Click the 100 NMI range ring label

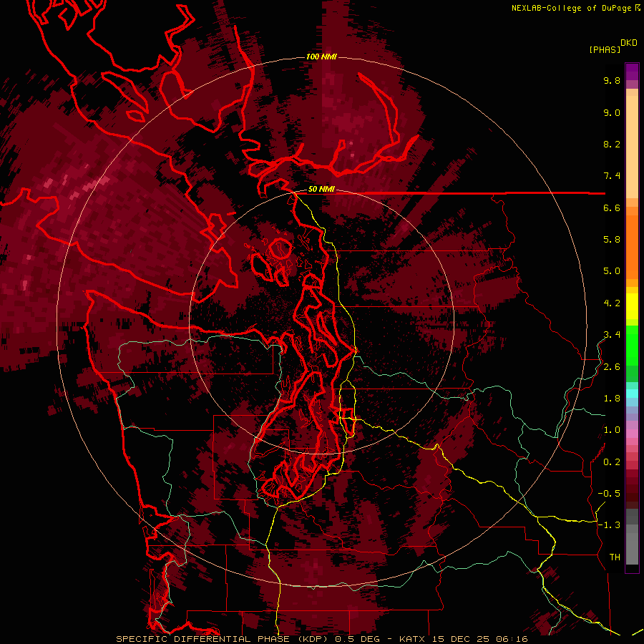[321, 57]
